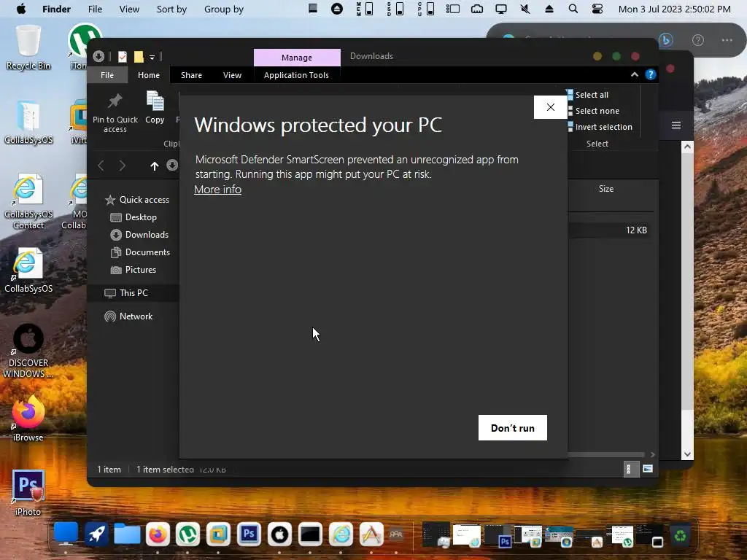The width and height of the screenshot is (747, 560).
Task: Open Desktop in navigation pane
Action: point(133,217)
